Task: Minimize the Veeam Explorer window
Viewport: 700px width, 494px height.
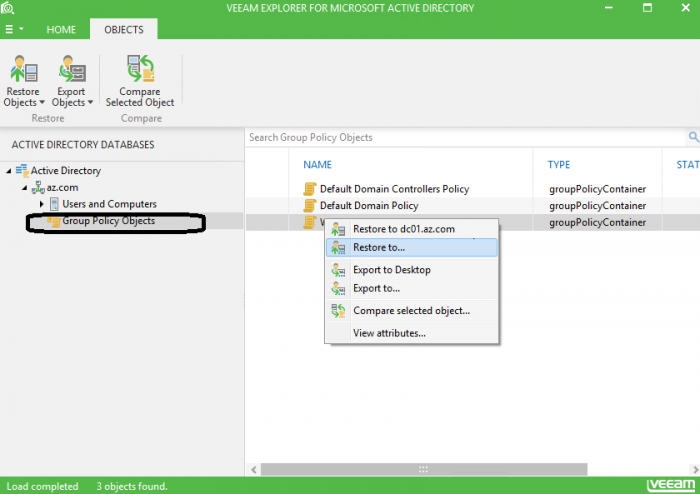Action: point(608,8)
